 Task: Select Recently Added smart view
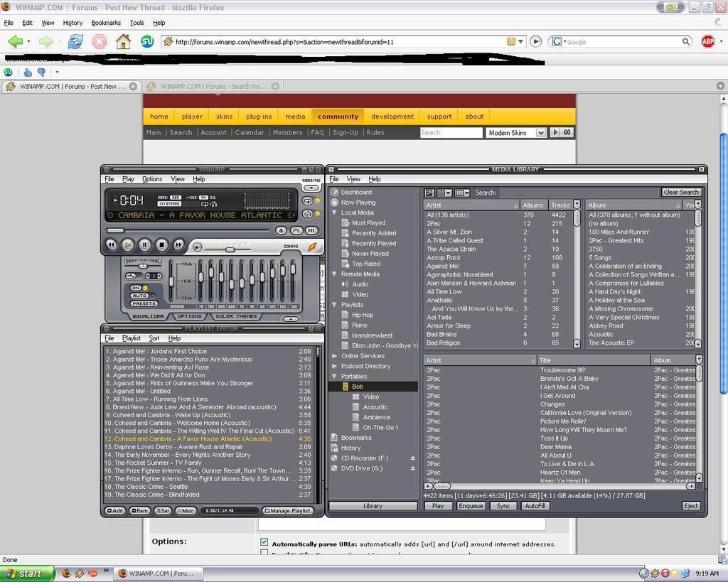pos(374,233)
